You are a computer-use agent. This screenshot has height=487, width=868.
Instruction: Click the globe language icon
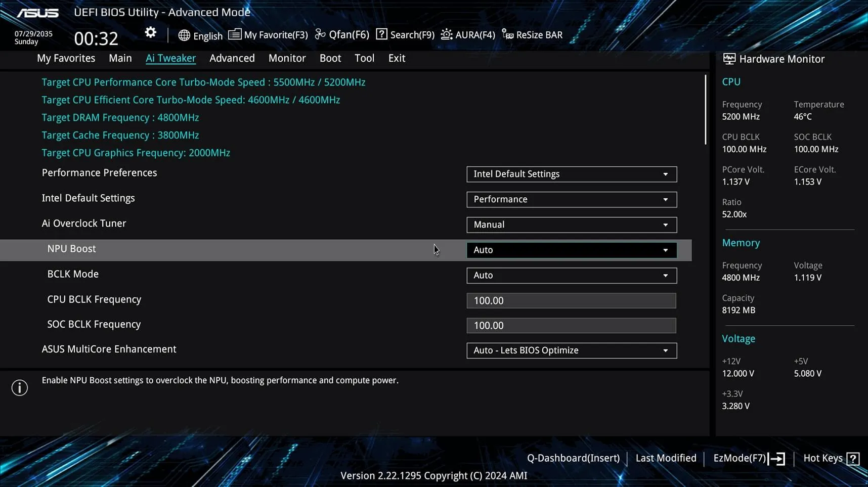coord(184,35)
